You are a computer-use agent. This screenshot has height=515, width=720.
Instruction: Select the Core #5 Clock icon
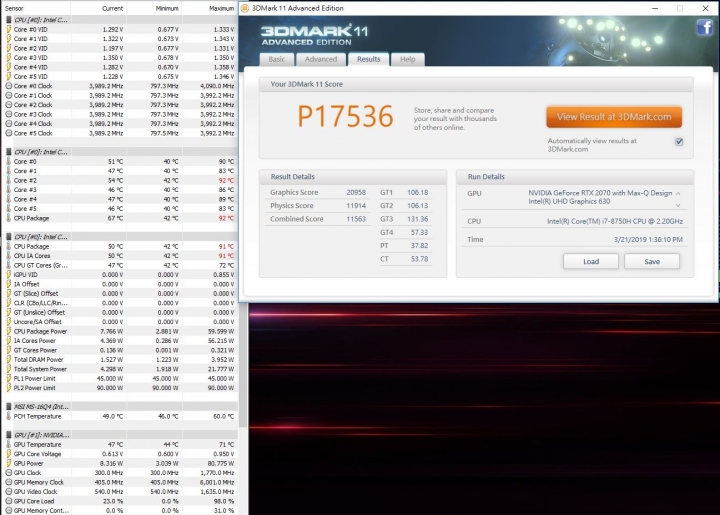(8, 133)
